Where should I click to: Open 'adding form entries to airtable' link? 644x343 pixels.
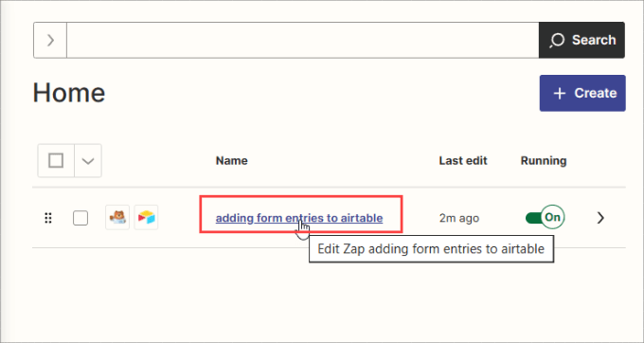[299, 218]
